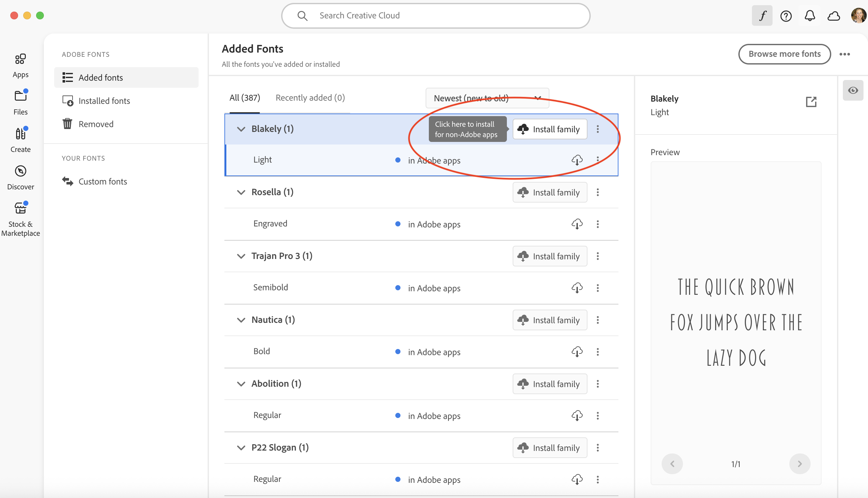
Task: Install P22 Slogan Regular cloud download icon
Action: tap(577, 480)
